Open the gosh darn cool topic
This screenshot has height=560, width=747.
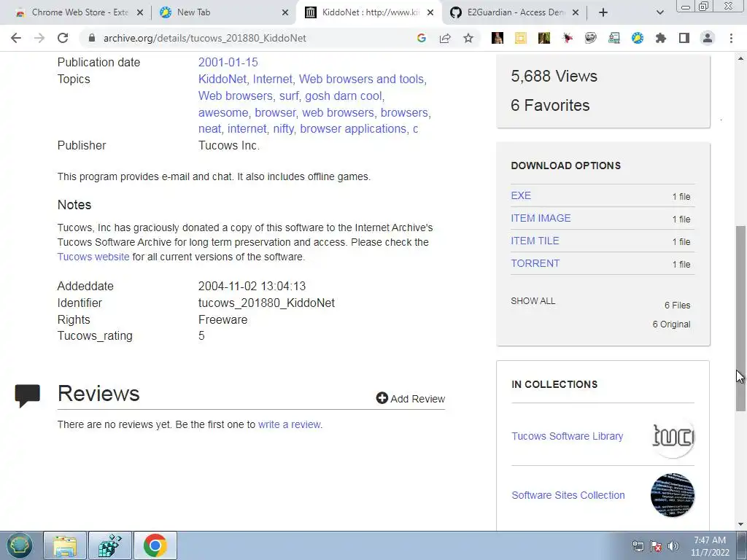tap(343, 96)
